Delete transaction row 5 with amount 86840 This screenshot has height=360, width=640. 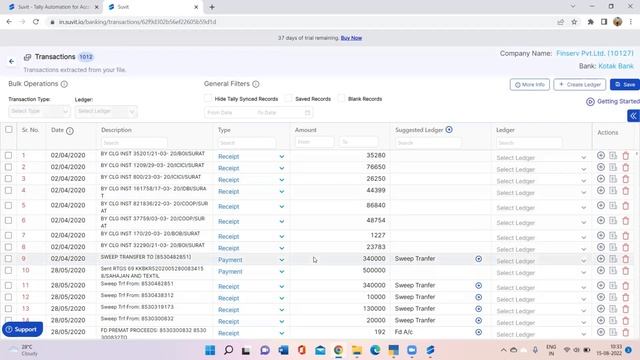tap(626, 206)
